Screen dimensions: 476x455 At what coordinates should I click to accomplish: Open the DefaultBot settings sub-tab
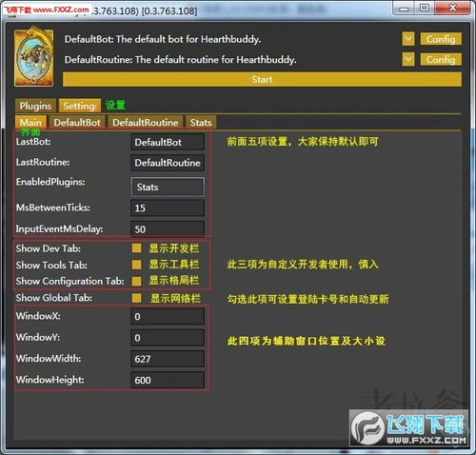pos(77,123)
